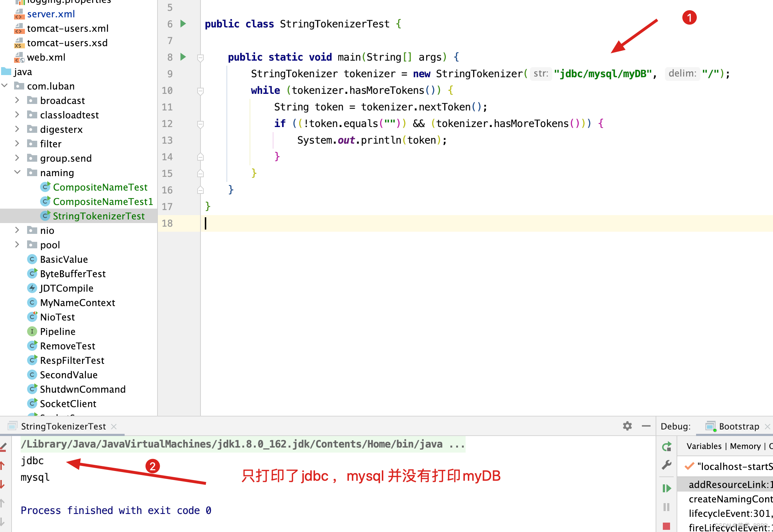Open CompositeNameTest1 in the project tree
This screenshot has height=532, width=773.
(103, 201)
